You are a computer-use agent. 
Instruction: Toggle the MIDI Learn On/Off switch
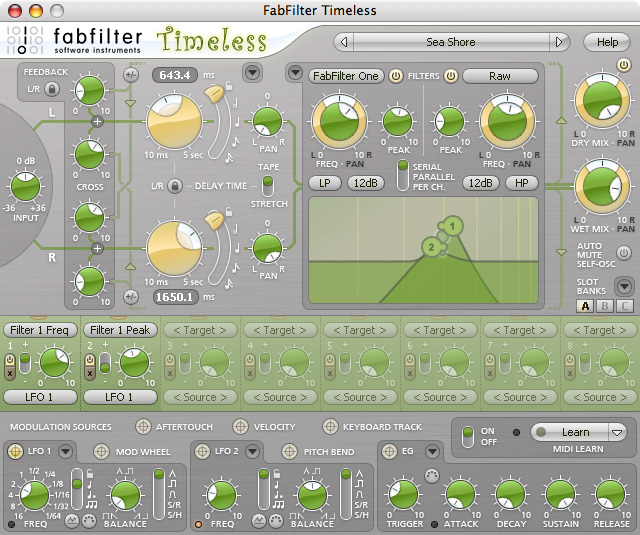point(468,437)
